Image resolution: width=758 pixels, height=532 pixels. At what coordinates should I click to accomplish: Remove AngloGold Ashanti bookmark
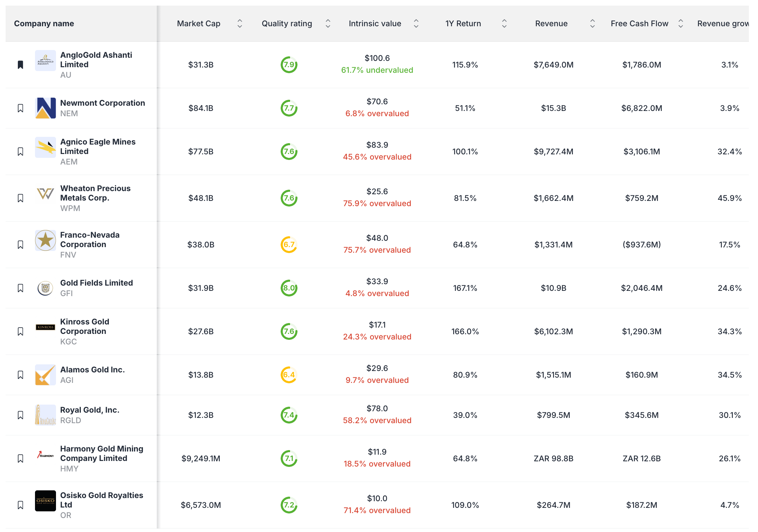(21, 65)
